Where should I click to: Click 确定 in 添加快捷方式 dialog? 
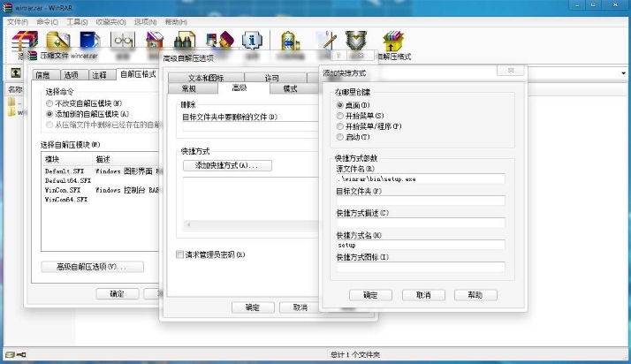(x=370, y=295)
